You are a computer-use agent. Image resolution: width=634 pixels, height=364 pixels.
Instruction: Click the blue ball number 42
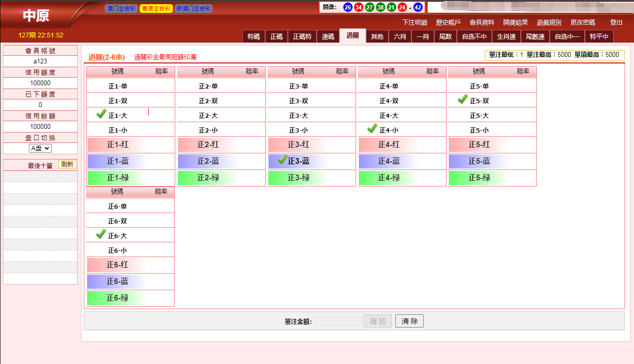tap(418, 8)
